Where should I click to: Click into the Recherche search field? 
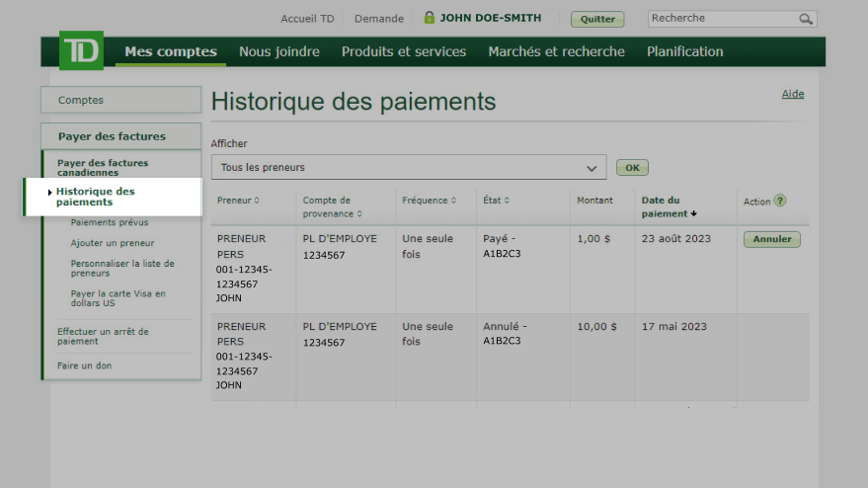(723, 19)
